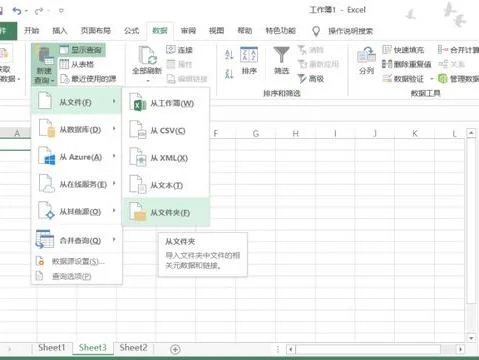Click the lightbulb icon beside 操作说明搜索
479x360 pixels.
click(x=316, y=31)
